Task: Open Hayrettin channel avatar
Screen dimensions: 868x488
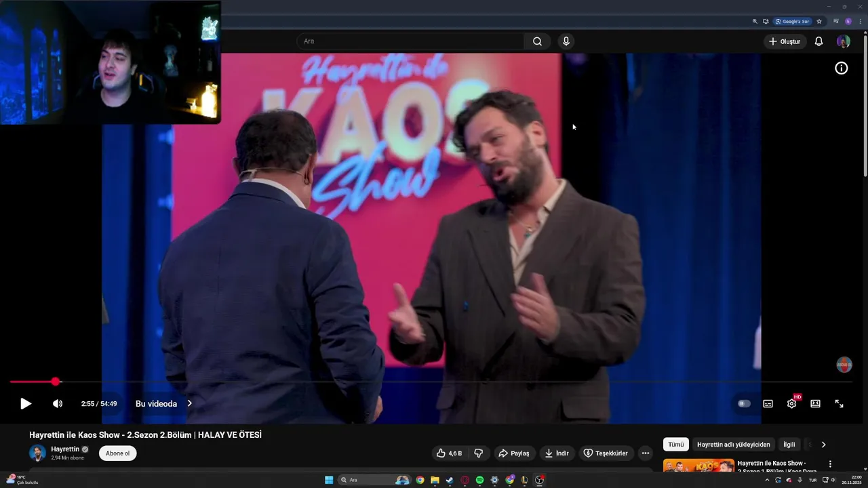Action: tap(37, 453)
